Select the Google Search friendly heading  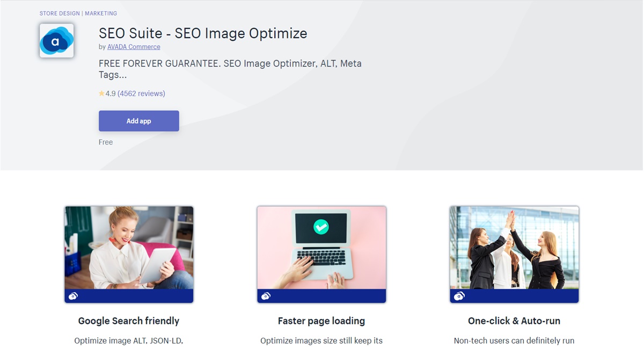tap(129, 321)
